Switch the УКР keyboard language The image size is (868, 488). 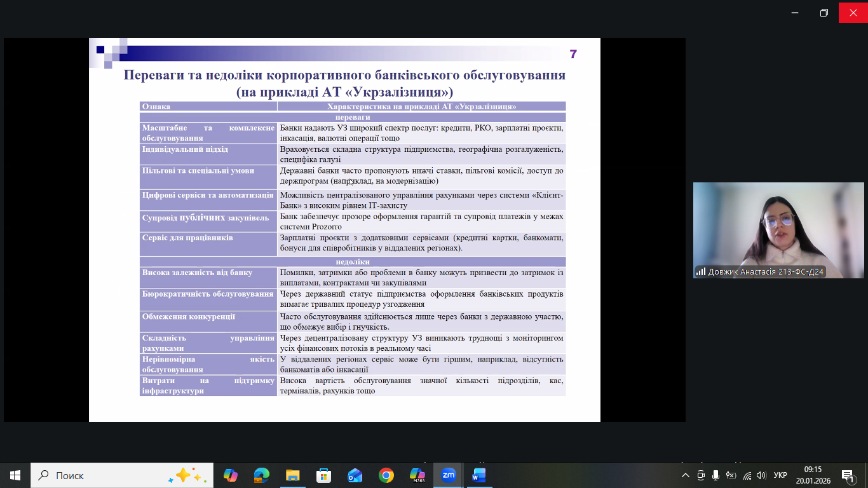click(780, 475)
